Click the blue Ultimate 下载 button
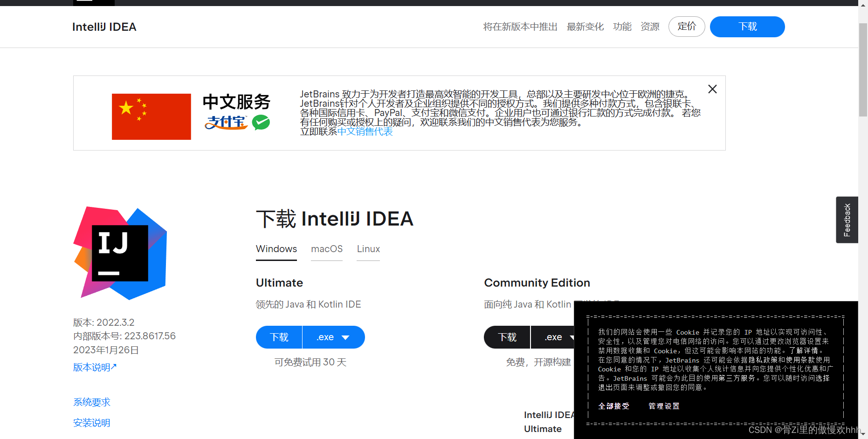Screen dimensions: 868x439 tap(279, 337)
